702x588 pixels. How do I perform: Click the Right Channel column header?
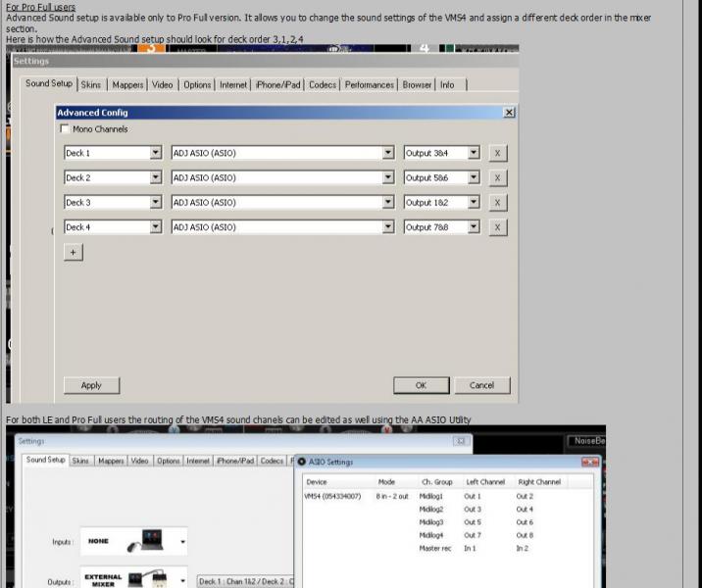[x=539, y=482]
